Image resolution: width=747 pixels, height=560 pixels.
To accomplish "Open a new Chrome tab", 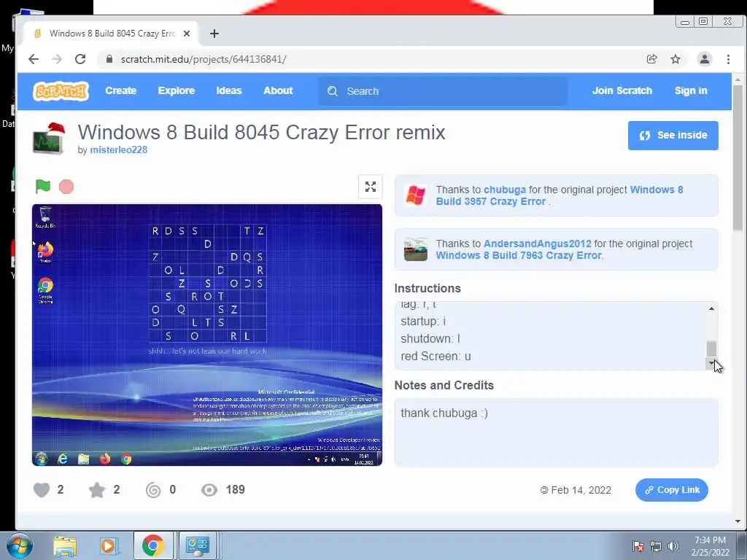I will (x=214, y=34).
